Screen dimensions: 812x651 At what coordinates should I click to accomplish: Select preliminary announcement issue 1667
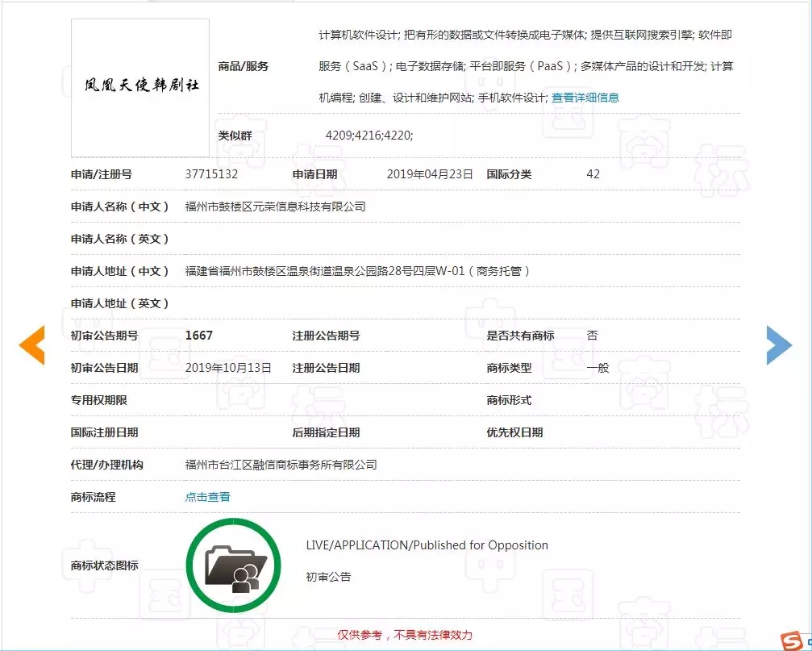(199, 336)
